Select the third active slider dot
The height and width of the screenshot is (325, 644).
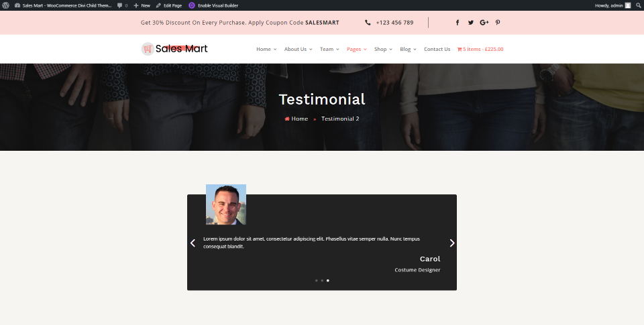pyautogui.click(x=328, y=281)
